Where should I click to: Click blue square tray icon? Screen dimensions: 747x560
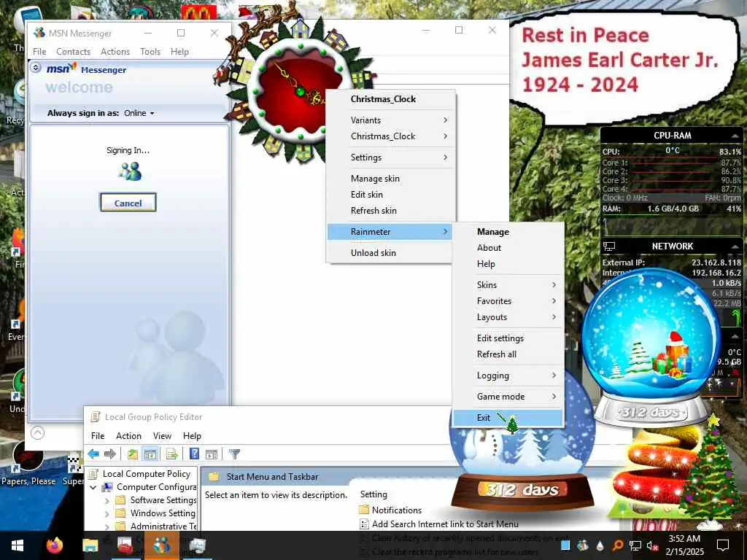(565, 545)
